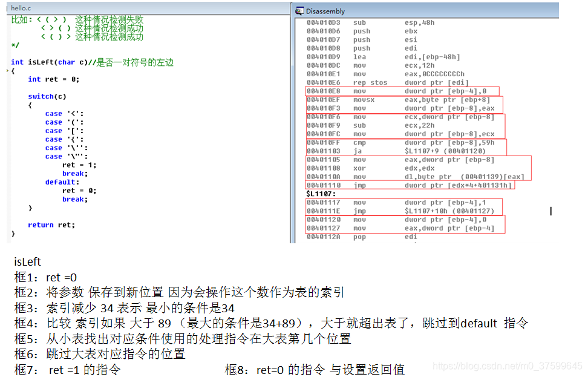Click disassembly line 0040112A pop edi

coord(362,237)
